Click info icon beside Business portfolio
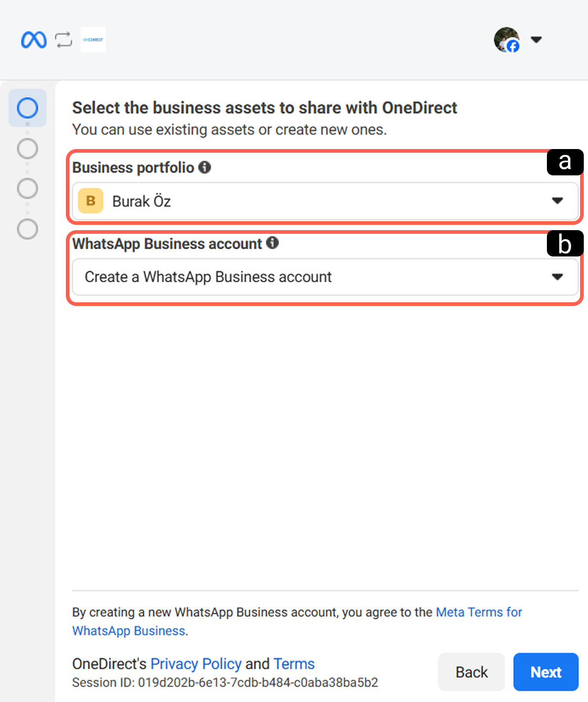 click(x=204, y=167)
